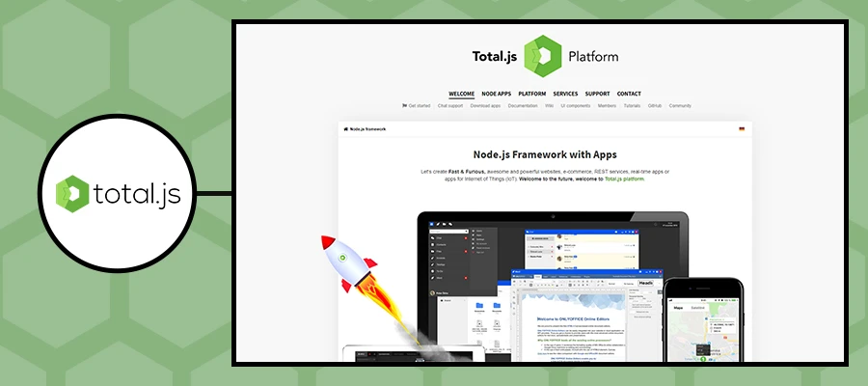
Task: Click the German flag language icon
Action: (x=741, y=128)
